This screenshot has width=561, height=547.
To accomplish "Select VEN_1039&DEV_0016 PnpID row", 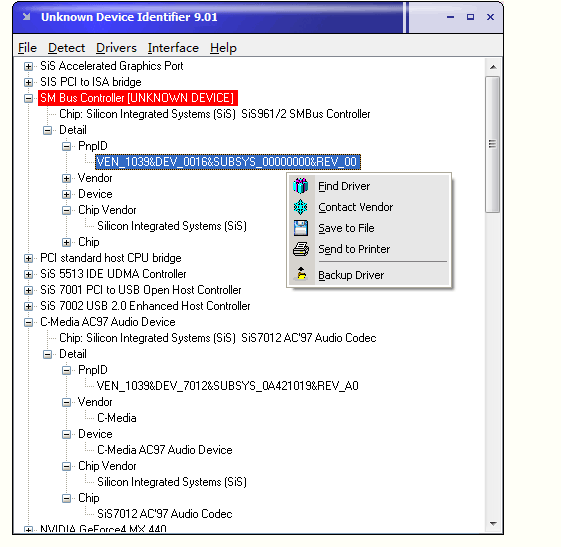I will [228, 162].
